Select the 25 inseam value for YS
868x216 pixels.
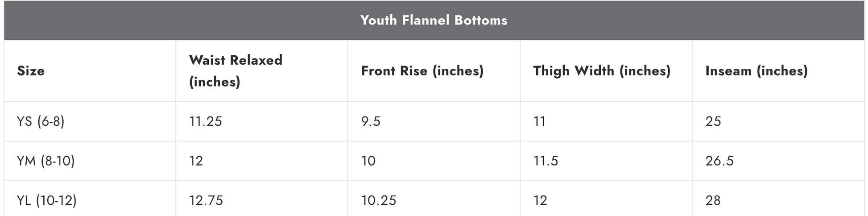[x=713, y=121]
